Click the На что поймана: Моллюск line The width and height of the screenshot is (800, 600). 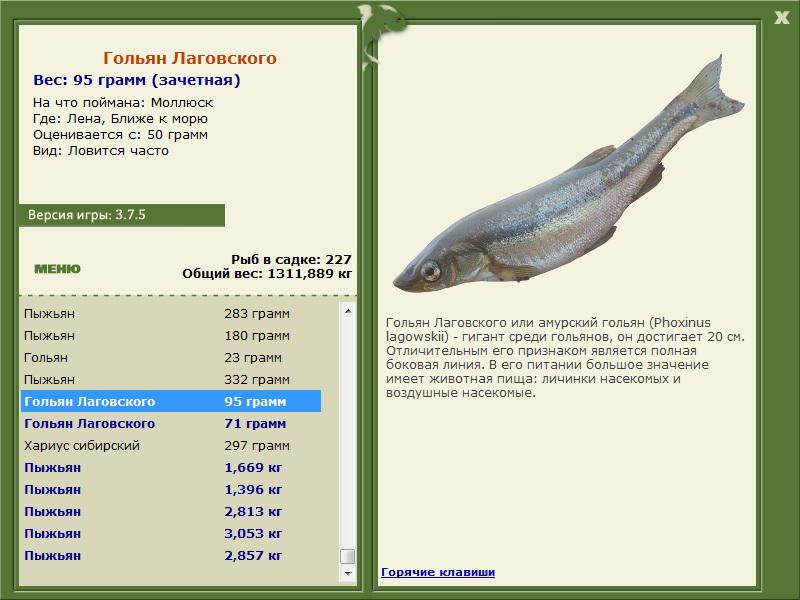click(123, 103)
